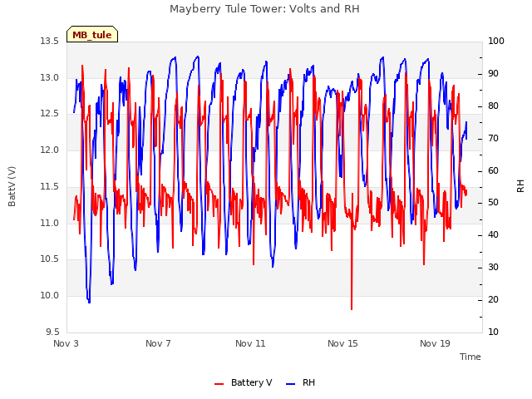Click the BattV (V) axis title

(x=12, y=186)
